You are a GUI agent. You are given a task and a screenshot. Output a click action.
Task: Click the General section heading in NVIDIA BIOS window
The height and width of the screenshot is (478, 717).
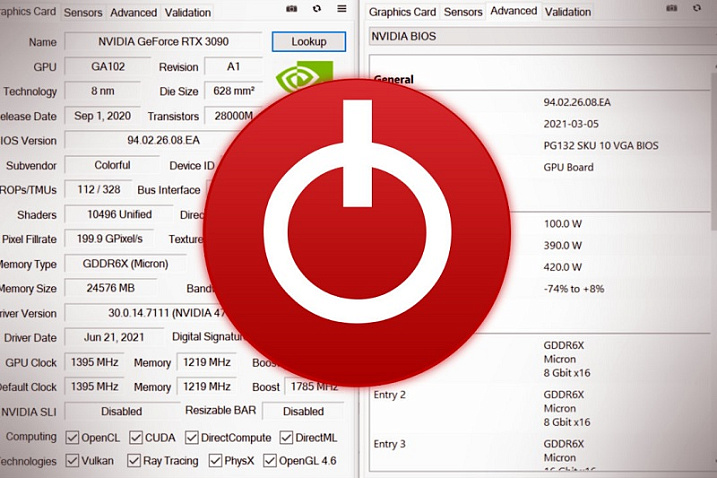394,79
